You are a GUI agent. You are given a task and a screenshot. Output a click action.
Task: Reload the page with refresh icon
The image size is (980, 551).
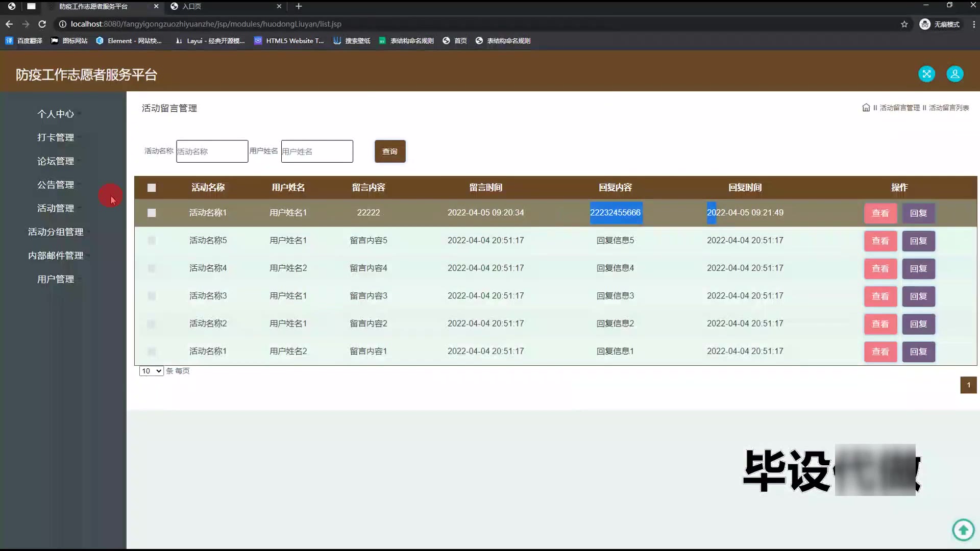[42, 24]
